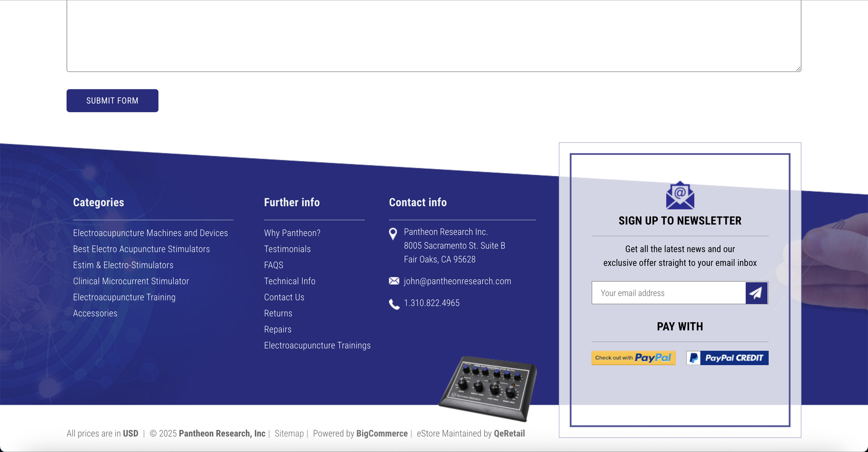Click the email envelope icon beside john@pantheonresearch.com
This screenshot has width=868, height=452.
pyautogui.click(x=394, y=281)
